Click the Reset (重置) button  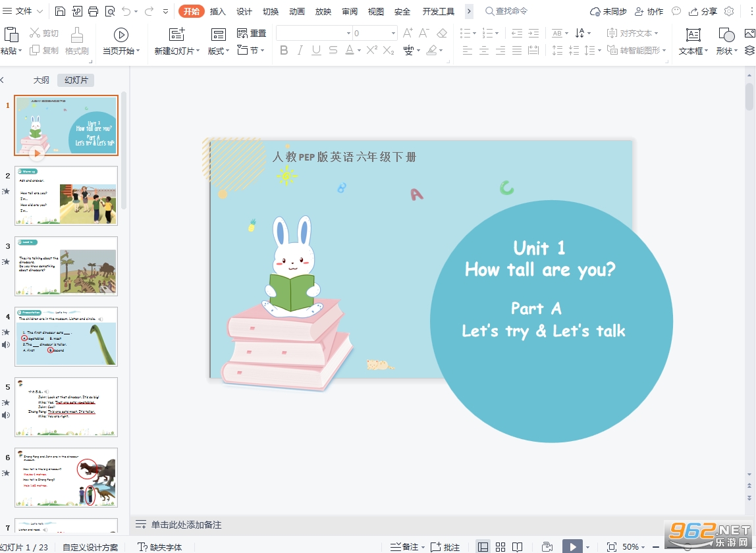point(252,34)
